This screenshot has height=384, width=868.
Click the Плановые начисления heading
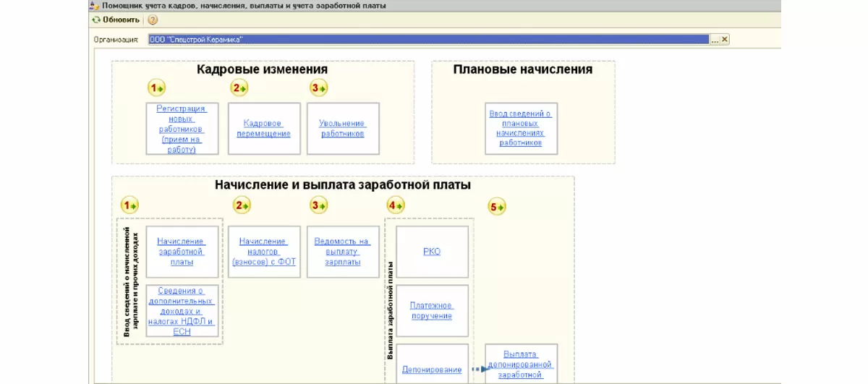523,69
